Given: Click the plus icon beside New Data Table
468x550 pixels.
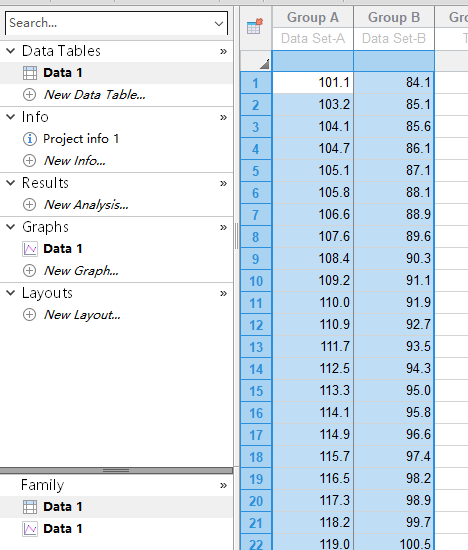Looking at the screenshot, I should [x=29, y=95].
